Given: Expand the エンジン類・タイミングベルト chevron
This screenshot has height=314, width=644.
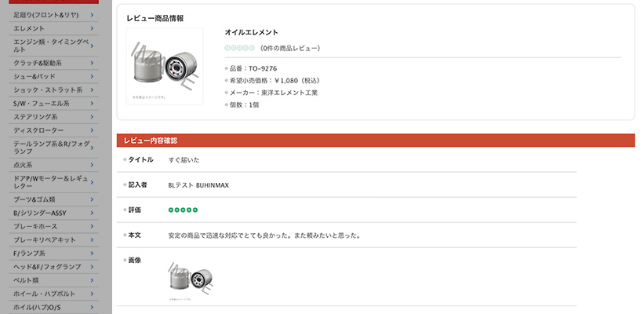Looking at the screenshot, I should pos(92,46).
